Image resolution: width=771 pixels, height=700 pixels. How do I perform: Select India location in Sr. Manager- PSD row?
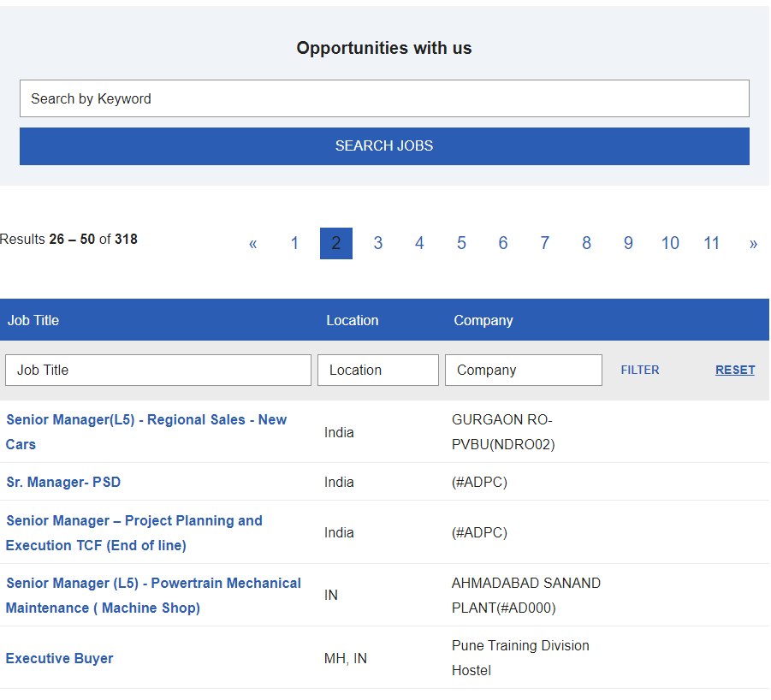339,483
